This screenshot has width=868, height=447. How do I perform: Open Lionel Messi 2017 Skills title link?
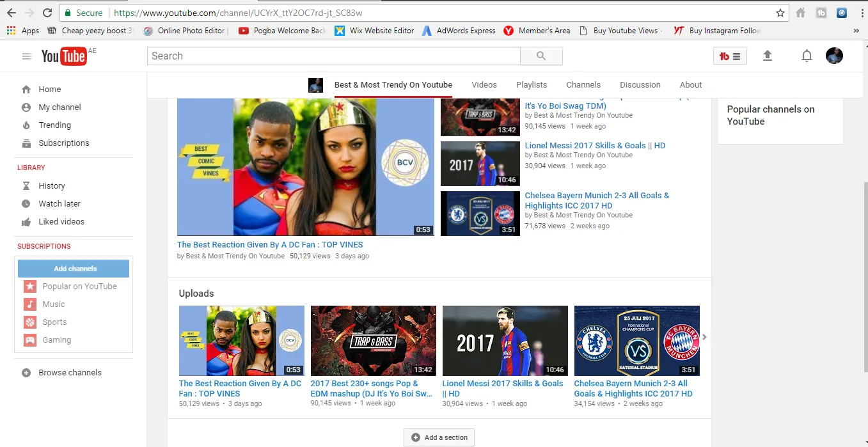pos(595,146)
